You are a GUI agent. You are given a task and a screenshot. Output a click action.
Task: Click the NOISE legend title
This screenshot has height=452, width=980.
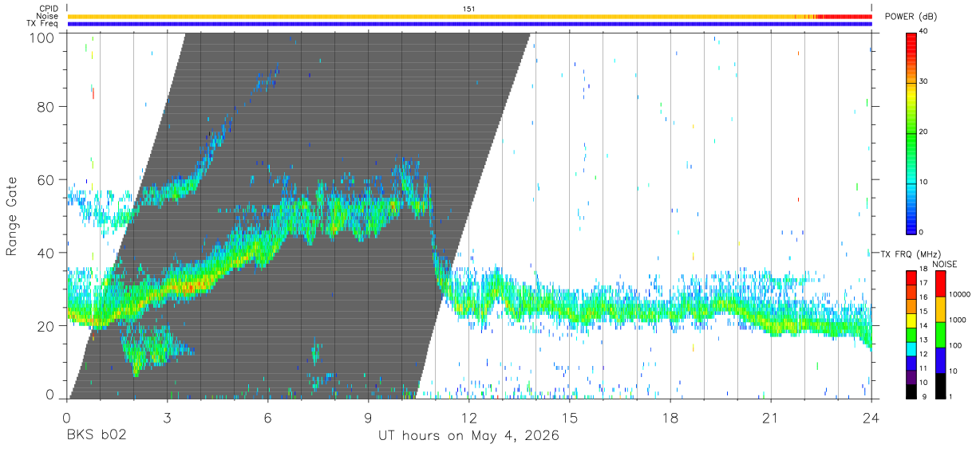tap(945, 264)
